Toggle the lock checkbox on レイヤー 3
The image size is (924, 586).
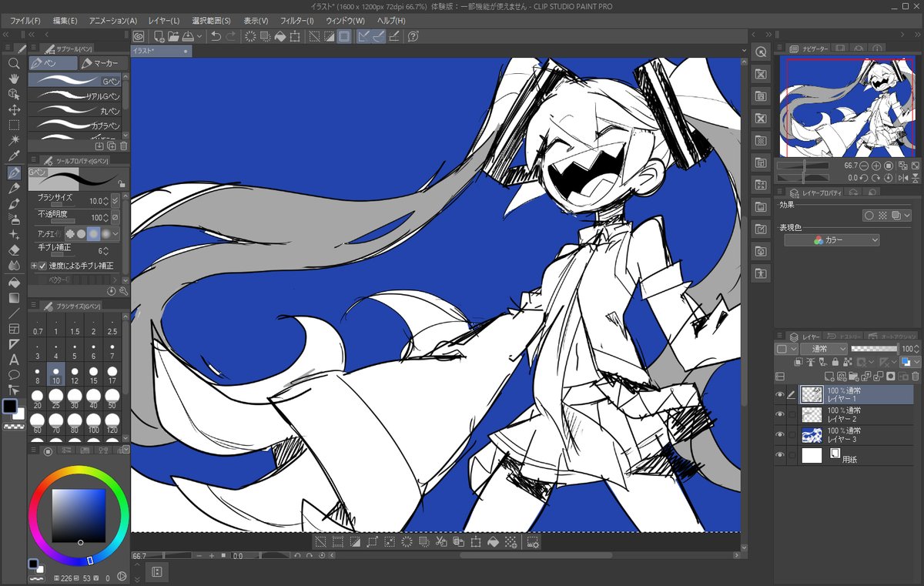tap(792, 435)
